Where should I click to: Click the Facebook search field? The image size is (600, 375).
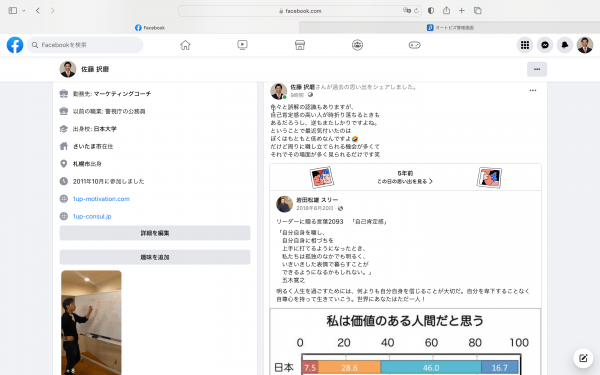click(x=85, y=45)
